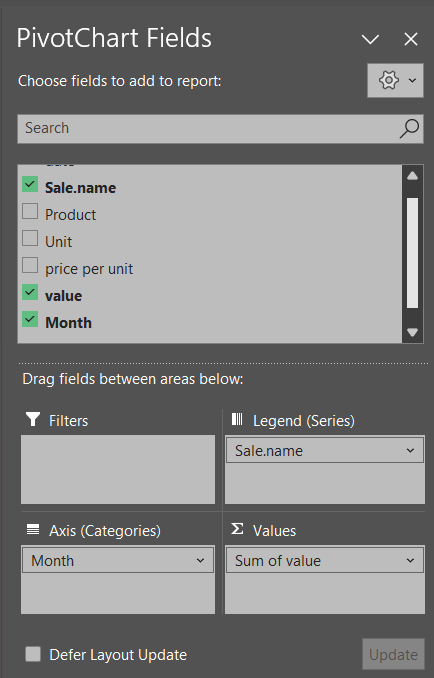The image size is (434, 678).
Task: Select the Month field label in list
Action: 68,323
